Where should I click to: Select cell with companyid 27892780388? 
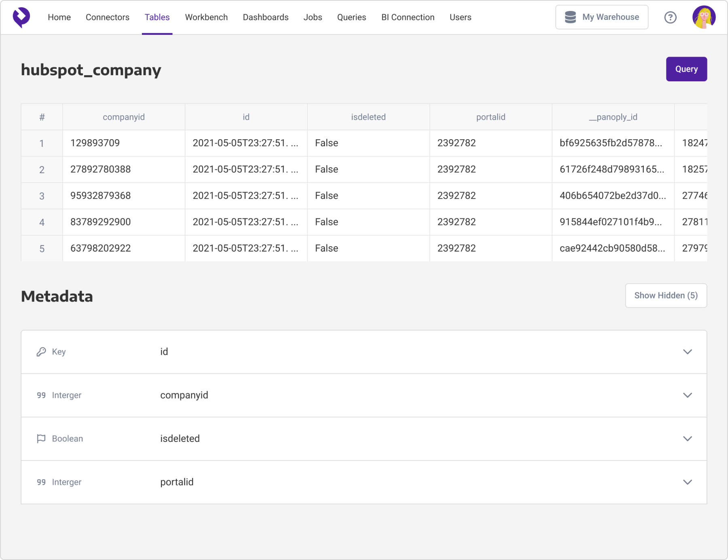[124, 170]
